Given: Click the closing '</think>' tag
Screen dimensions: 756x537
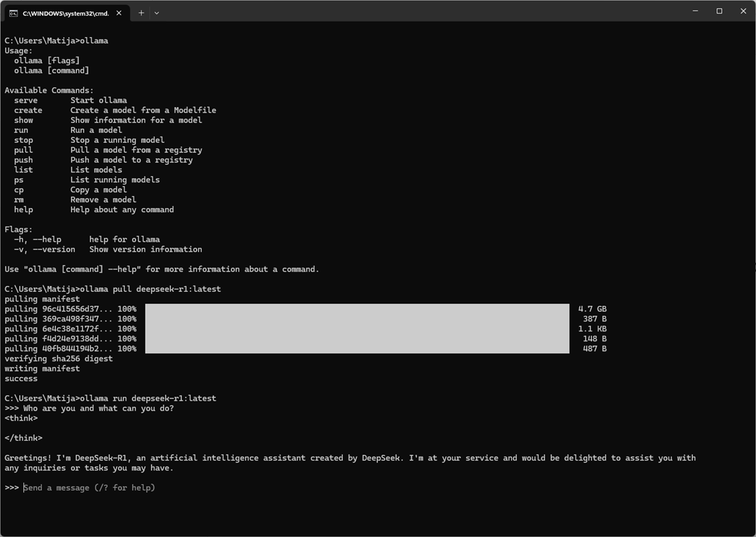Looking at the screenshot, I should click(x=23, y=438).
